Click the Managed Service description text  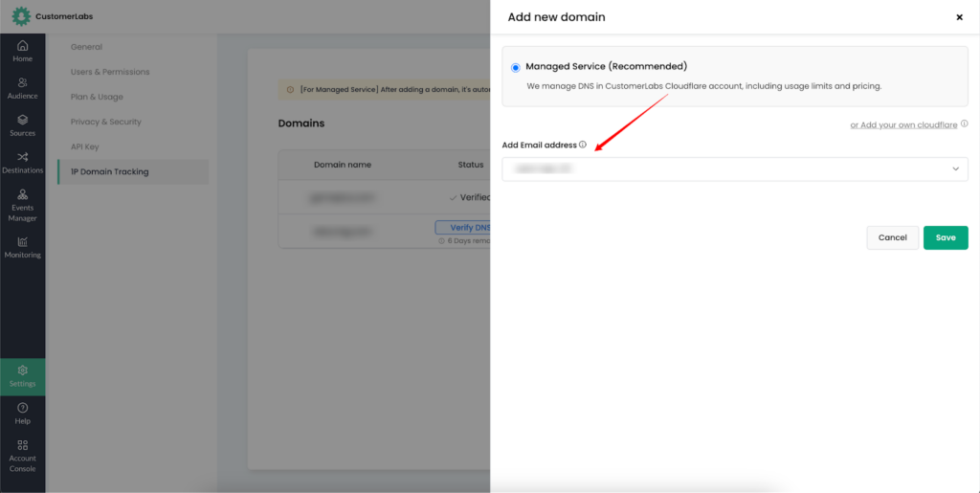[x=703, y=86]
